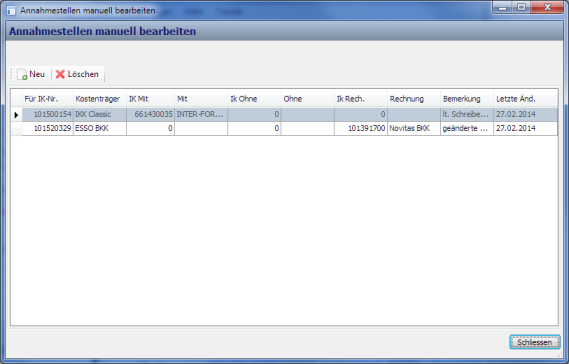Click the toolbar grip handle
The image size is (569, 364).
[12, 74]
